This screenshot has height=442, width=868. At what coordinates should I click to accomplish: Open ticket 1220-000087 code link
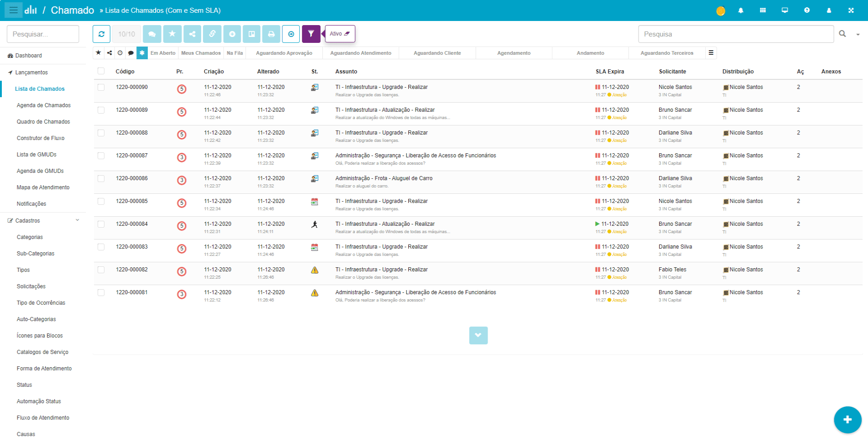coord(132,156)
